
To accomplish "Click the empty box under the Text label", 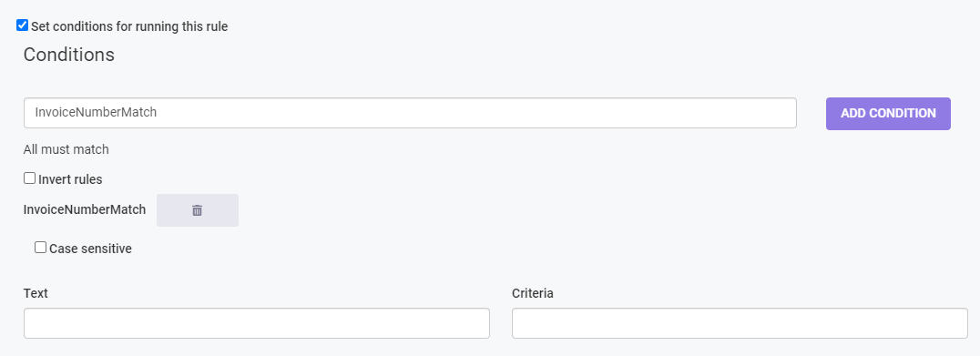I will click(x=257, y=323).
